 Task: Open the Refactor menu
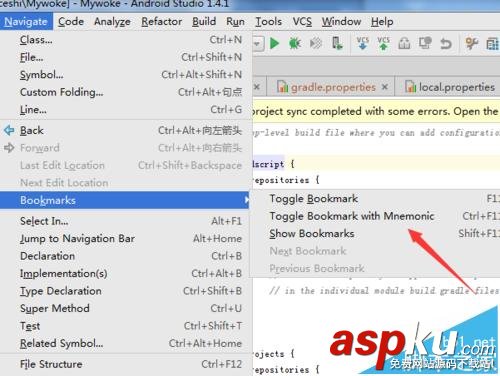(162, 22)
